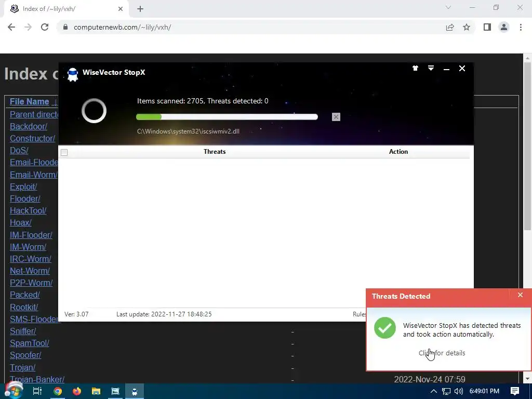Open the Hoax/ folder link
The image size is (532, 399).
pyautogui.click(x=21, y=222)
